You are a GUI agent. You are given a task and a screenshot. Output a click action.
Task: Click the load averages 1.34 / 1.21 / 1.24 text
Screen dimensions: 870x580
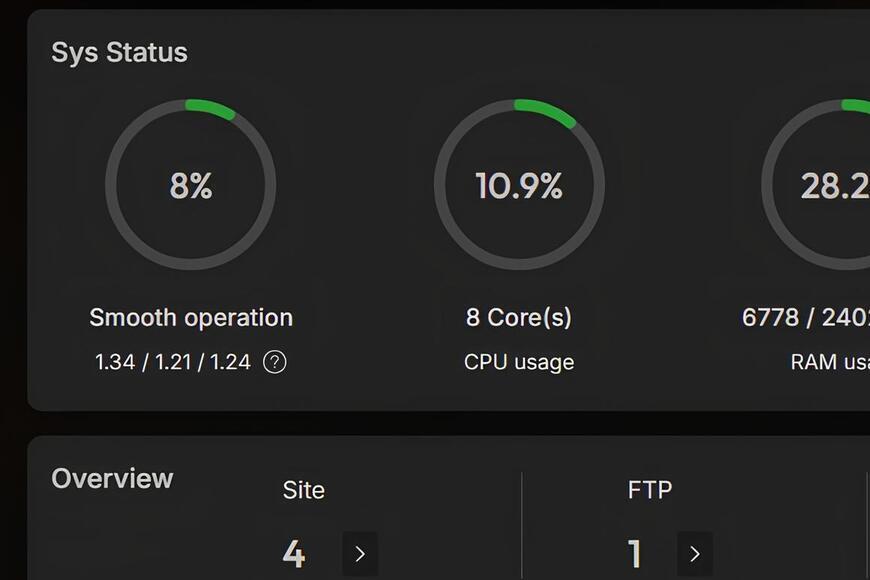pyautogui.click(x=172, y=362)
